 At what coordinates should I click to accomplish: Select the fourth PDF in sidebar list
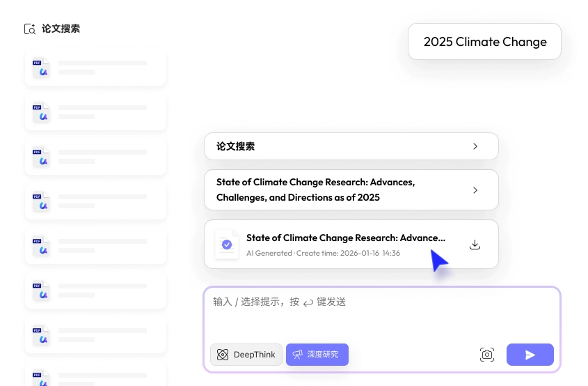click(95, 201)
